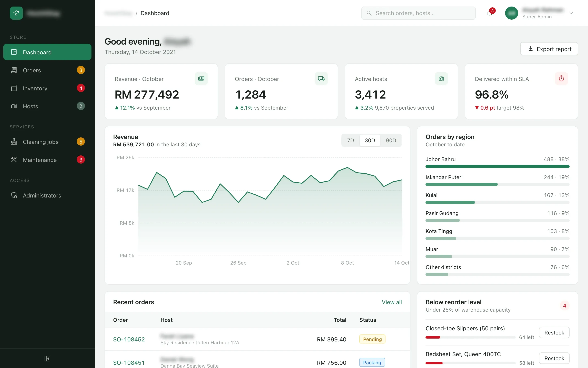Viewport: 588px width, 368px height.
Task: Open Cleaning jobs in the sidebar
Action: pos(47,142)
